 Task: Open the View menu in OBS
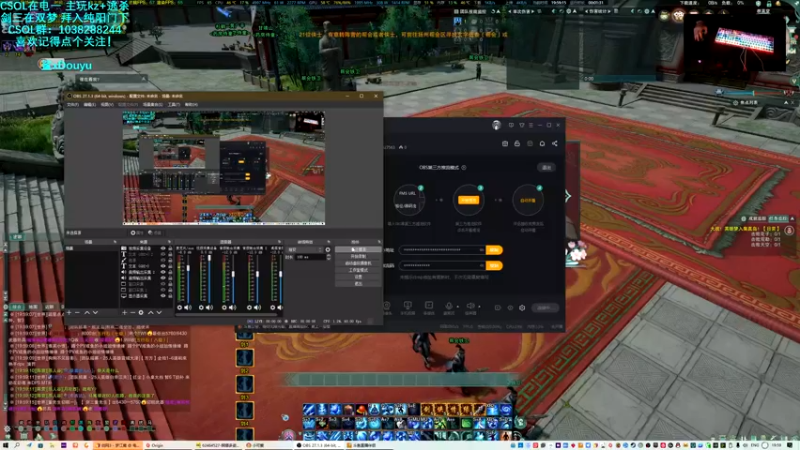pyautogui.click(x=106, y=105)
